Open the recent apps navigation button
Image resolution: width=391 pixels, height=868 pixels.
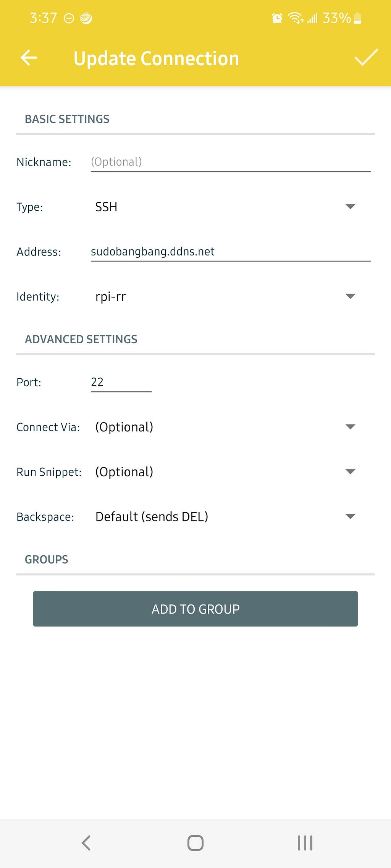click(305, 843)
